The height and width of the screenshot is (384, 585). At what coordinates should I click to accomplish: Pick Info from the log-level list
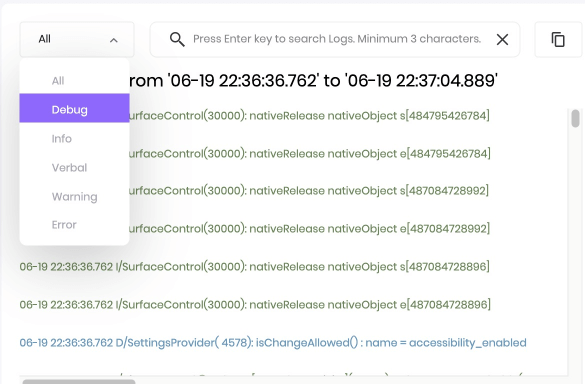(74, 138)
